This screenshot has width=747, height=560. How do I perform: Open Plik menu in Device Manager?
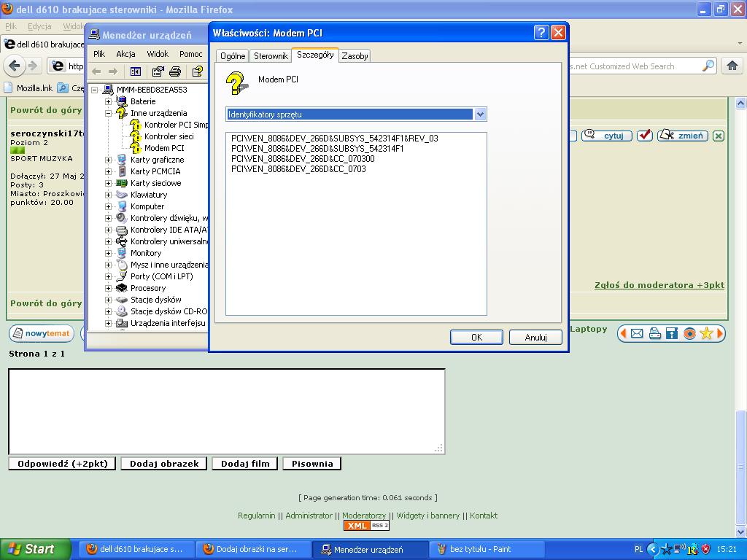tap(99, 54)
